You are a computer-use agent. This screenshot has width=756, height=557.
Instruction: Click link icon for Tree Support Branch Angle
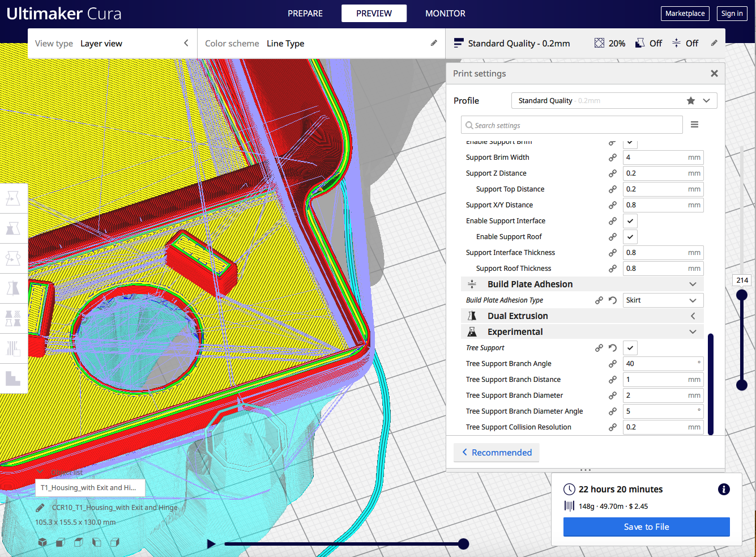coord(612,364)
